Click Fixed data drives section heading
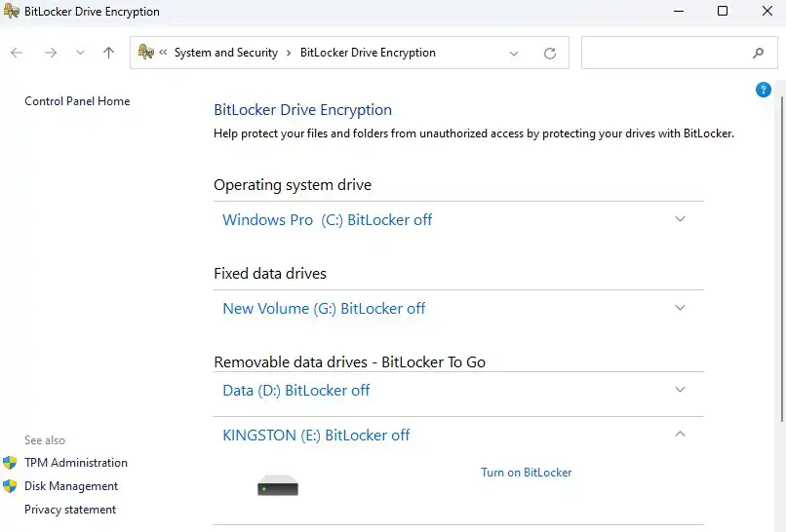This screenshot has height=532, width=786. [270, 274]
